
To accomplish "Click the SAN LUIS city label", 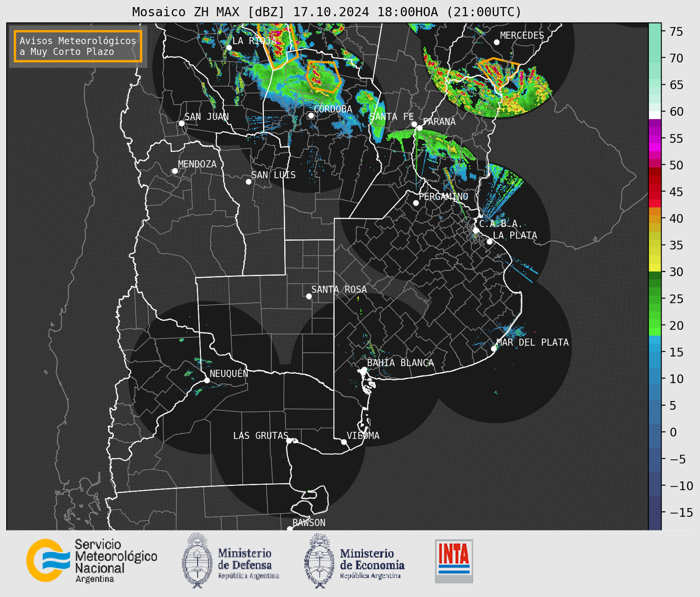I will click(273, 175).
